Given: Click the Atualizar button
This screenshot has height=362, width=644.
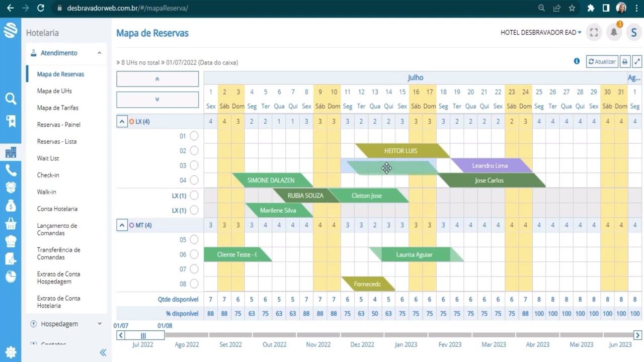Looking at the screenshot, I should click(x=602, y=61).
